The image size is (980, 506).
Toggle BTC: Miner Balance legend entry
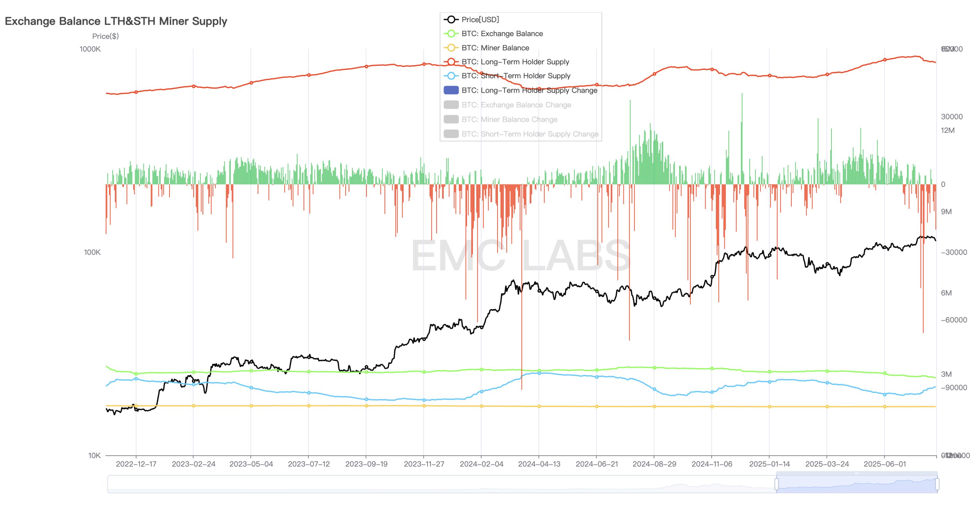point(486,48)
